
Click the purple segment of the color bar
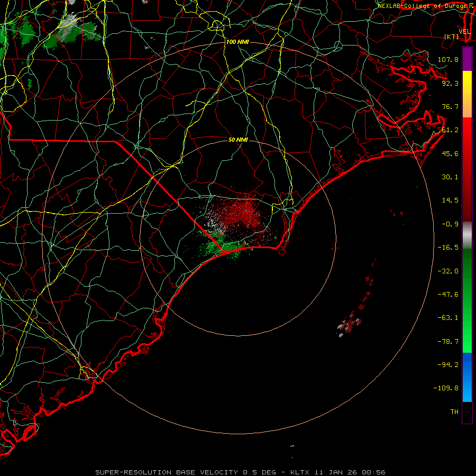click(x=467, y=59)
